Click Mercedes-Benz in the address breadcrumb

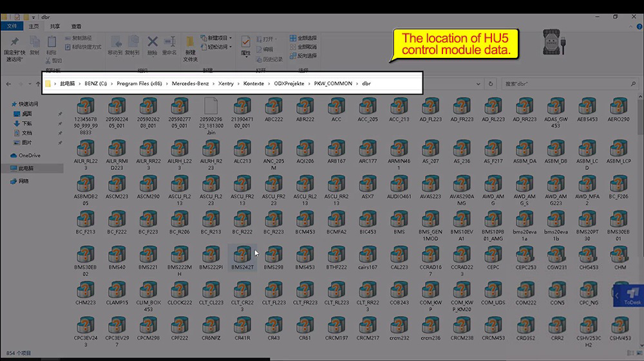(190, 83)
